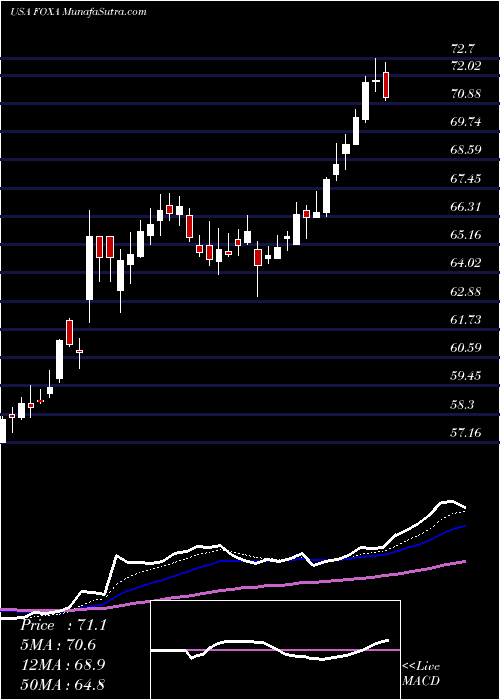
Task: Select the 72.02 price axis label
Action: click(466, 66)
